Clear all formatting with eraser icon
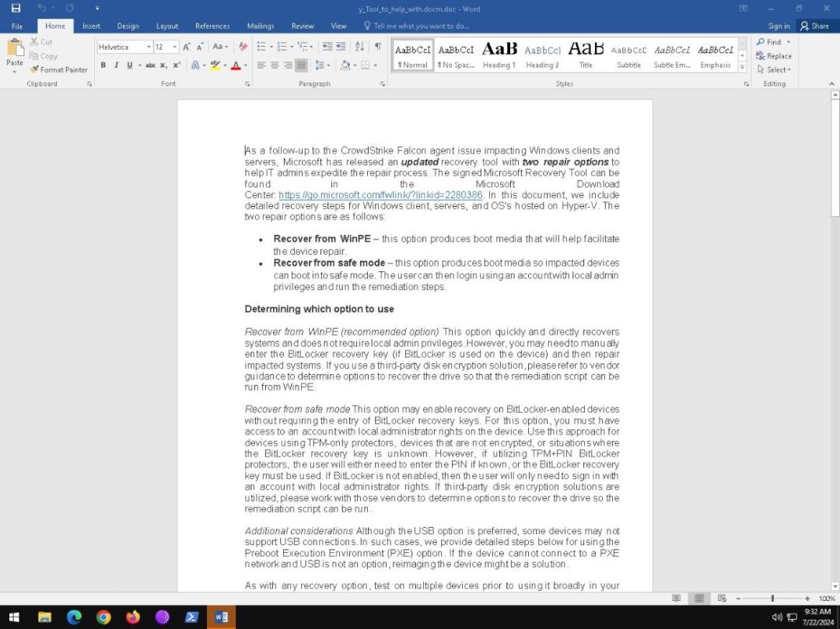Viewport: 840px width, 629px height. click(x=243, y=47)
